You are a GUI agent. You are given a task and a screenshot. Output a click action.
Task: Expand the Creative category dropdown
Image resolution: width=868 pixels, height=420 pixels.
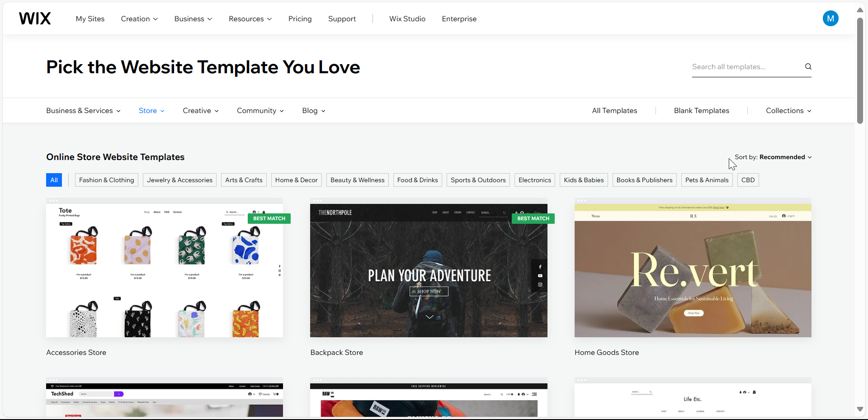tap(201, 111)
